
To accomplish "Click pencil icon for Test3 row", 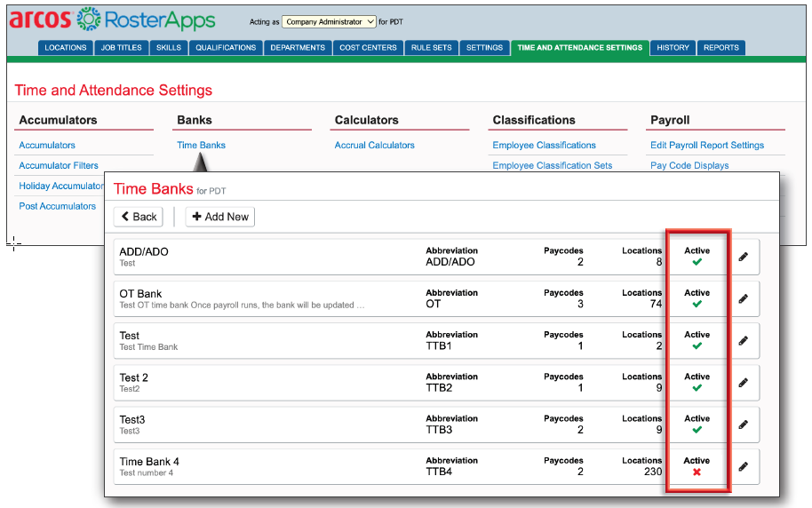I will 743,425.
